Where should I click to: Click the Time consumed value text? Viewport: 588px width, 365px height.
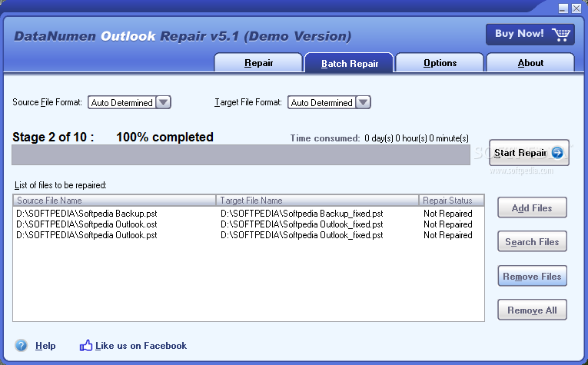[417, 138]
